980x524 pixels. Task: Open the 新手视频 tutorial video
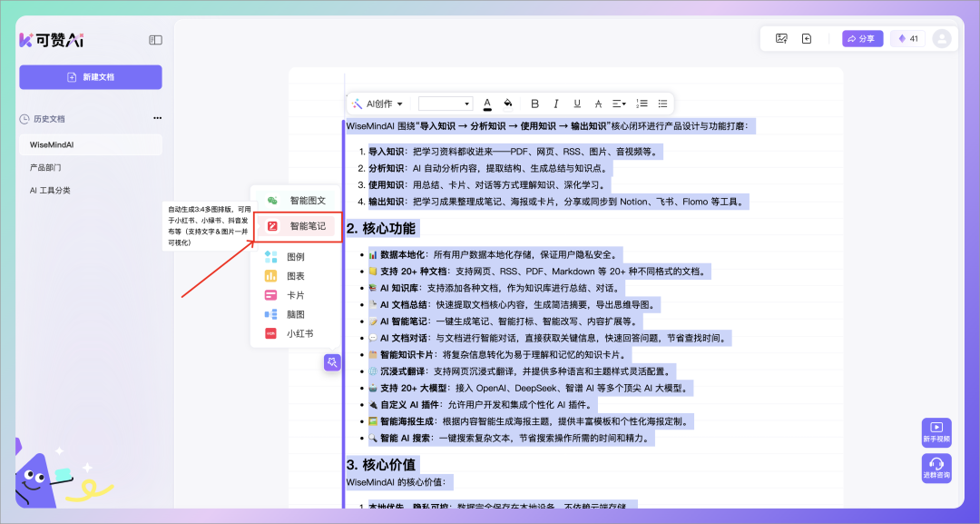coord(936,432)
